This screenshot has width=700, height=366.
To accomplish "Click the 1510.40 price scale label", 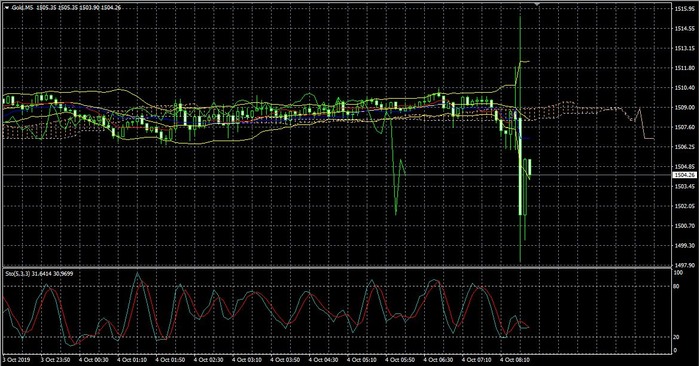I will tap(684, 87).
